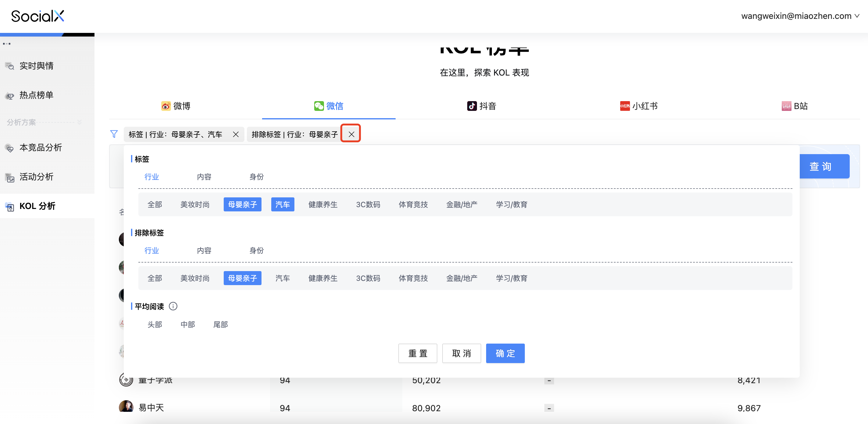The height and width of the screenshot is (424, 868).
Task: Switch to the 小红书 platform tab
Action: pos(639,106)
